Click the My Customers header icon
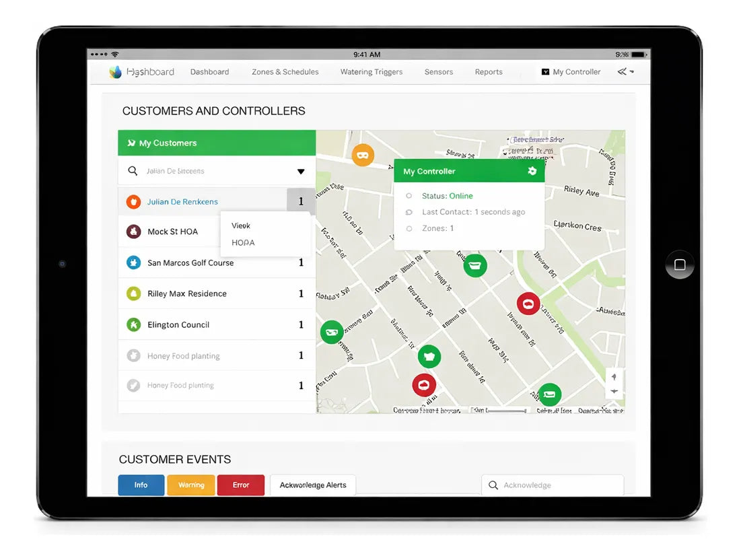Image resolution: width=741 pixels, height=560 pixels. click(131, 143)
